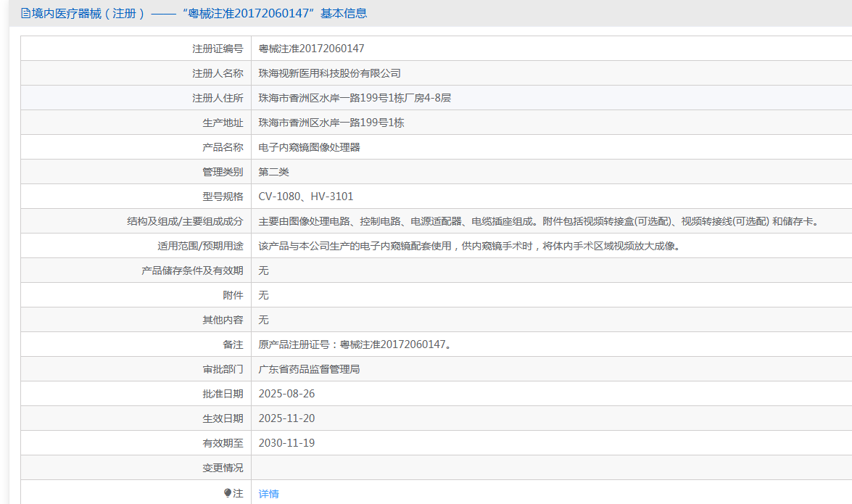852x504 pixels.
Task: Open the 详情 link
Action: coord(268,494)
